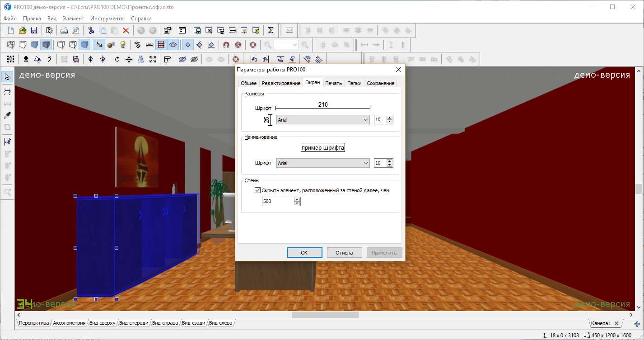644x340 pixels.
Task: Open the Инструменты menu
Action: [107, 19]
